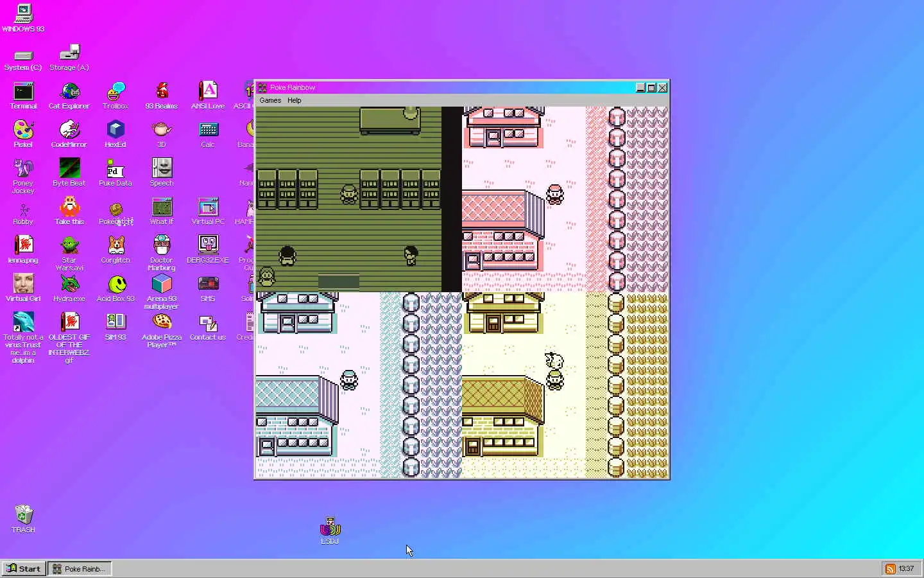Open the Puke Data icon
924x578 pixels.
(116, 173)
